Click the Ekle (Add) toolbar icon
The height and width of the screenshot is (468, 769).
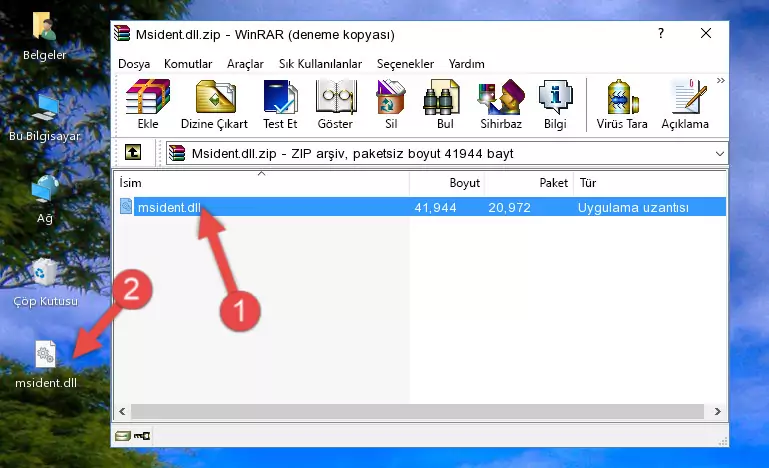148,104
